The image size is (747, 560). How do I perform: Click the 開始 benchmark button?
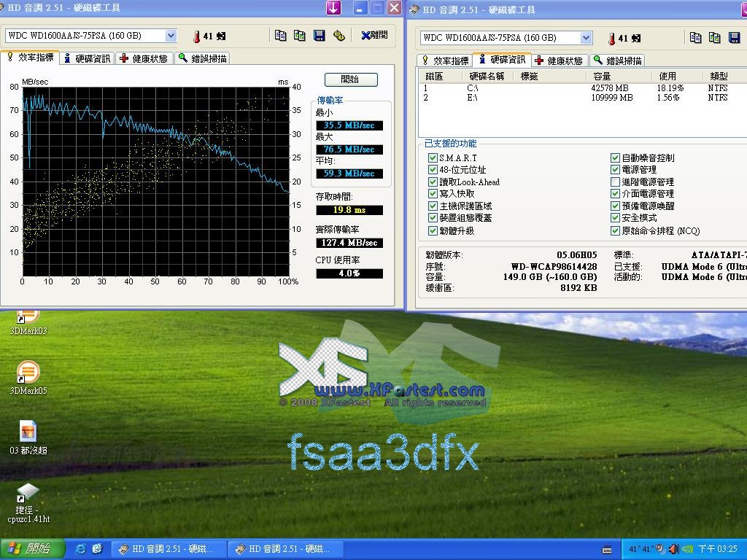(350, 79)
